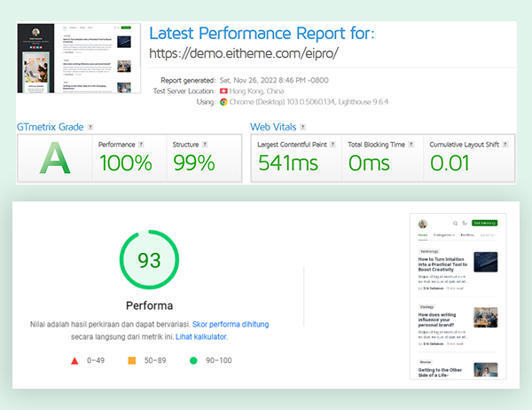
Task: Click the profile avatar in the mobile preview
Action: [423, 224]
